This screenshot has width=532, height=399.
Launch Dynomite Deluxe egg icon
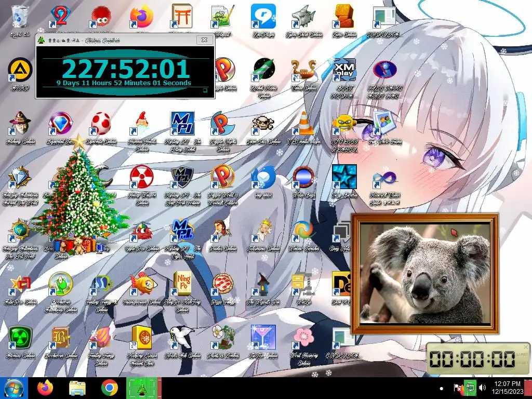(101, 123)
